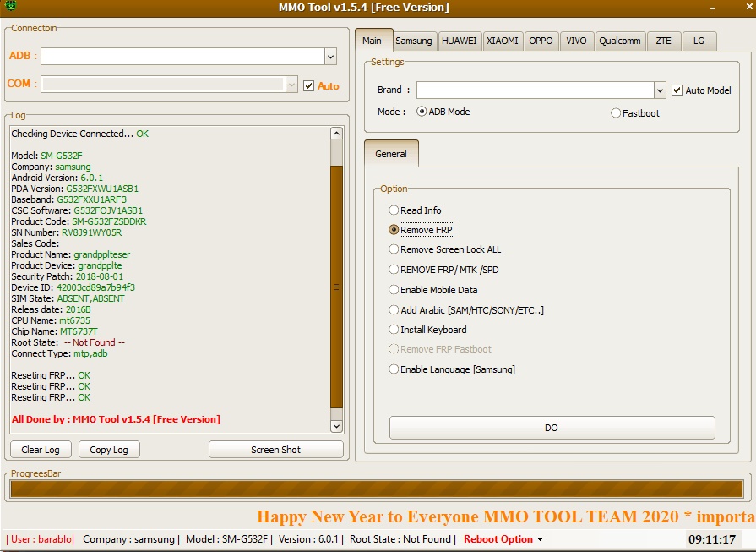Click the Screen Shot button

point(275,450)
